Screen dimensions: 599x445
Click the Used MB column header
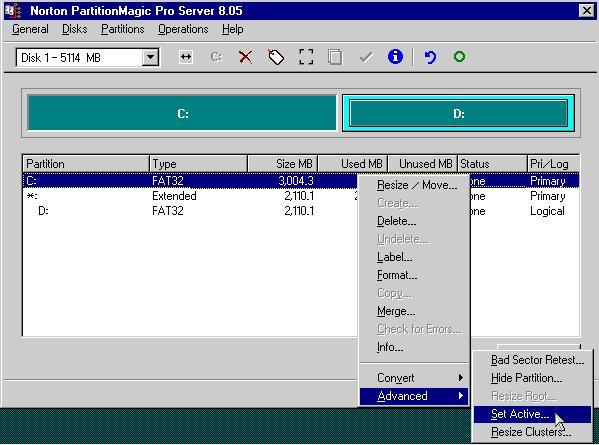point(353,164)
